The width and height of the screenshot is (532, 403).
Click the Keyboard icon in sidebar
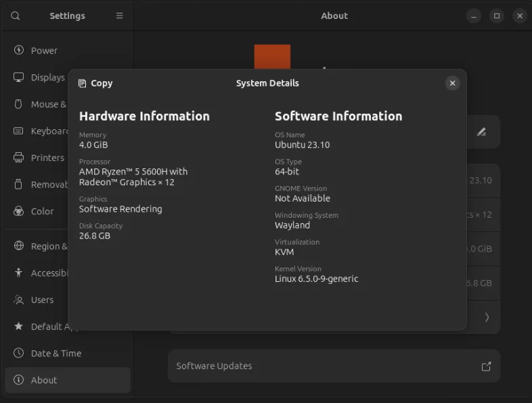point(18,131)
